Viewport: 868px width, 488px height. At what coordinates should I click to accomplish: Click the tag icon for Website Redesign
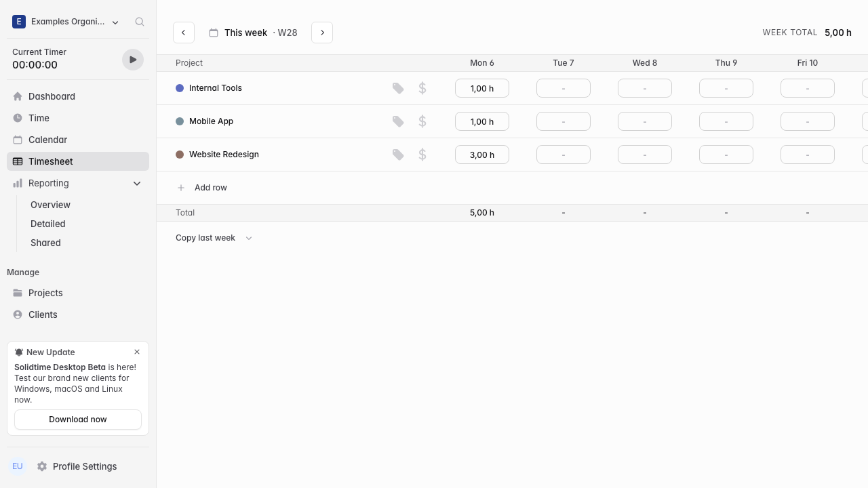pyautogui.click(x=398, y=155)
